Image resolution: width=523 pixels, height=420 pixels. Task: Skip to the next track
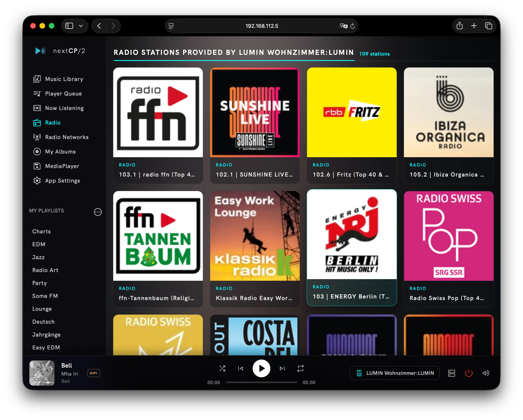282,368
